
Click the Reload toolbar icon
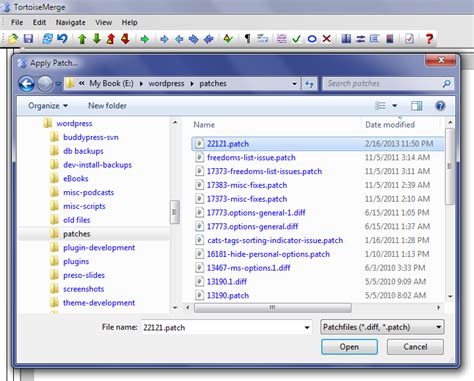[47, 39]
